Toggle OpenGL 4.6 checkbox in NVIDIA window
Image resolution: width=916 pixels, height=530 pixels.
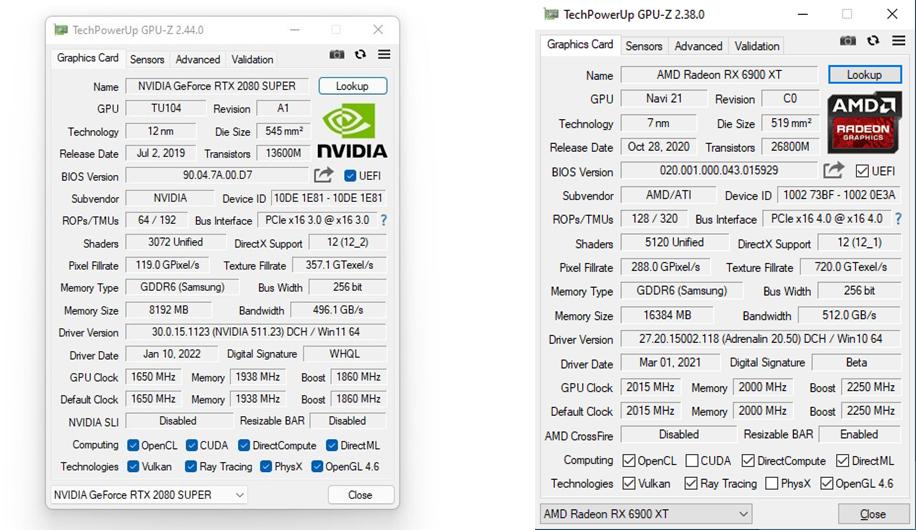tap(317, 466)
